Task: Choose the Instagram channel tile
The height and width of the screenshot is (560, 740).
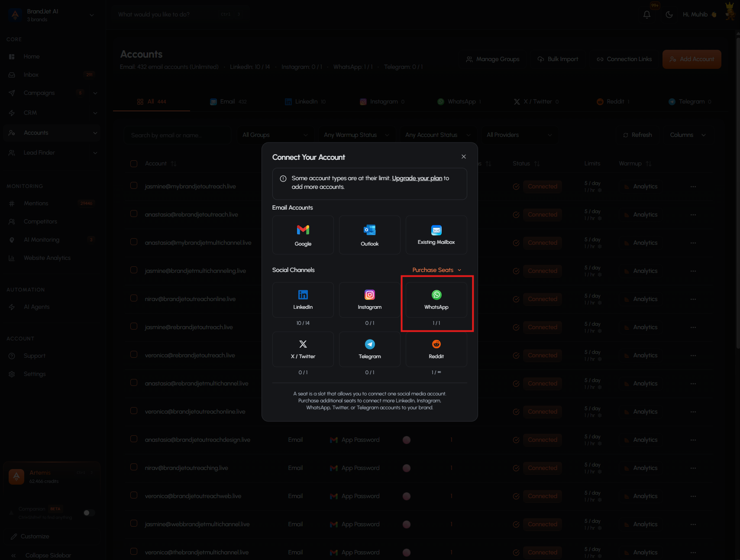Action: pos(369,300)
